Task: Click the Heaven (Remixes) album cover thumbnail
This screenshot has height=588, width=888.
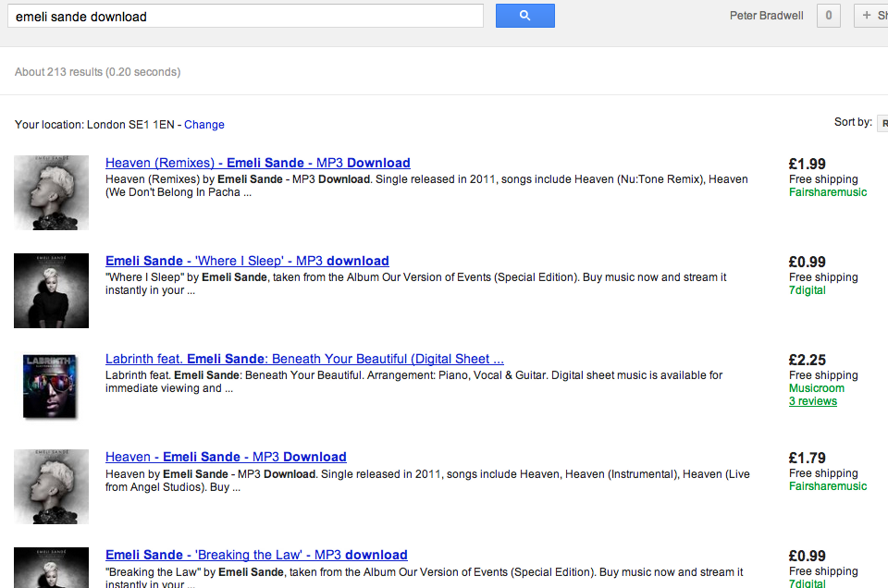Action: (x=52, y=192)
